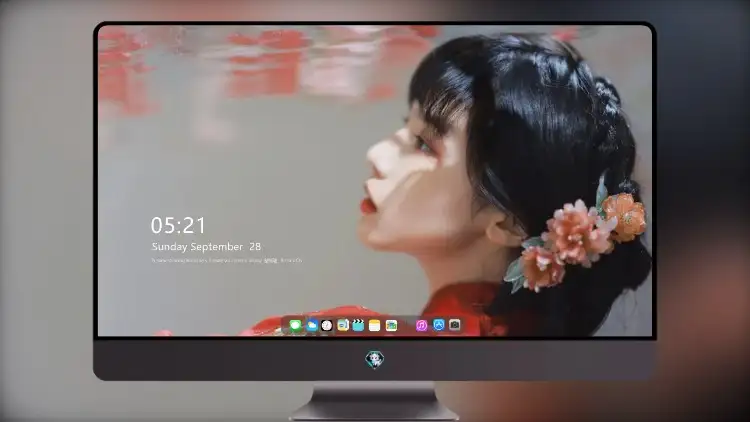Click the orange hair flower on wallpaper
This screenshot has width=750, height=422.
coord(624,216)
